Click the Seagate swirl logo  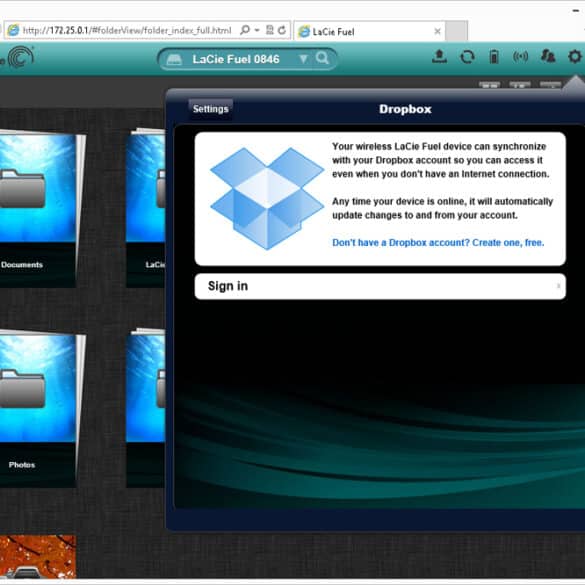21,57
